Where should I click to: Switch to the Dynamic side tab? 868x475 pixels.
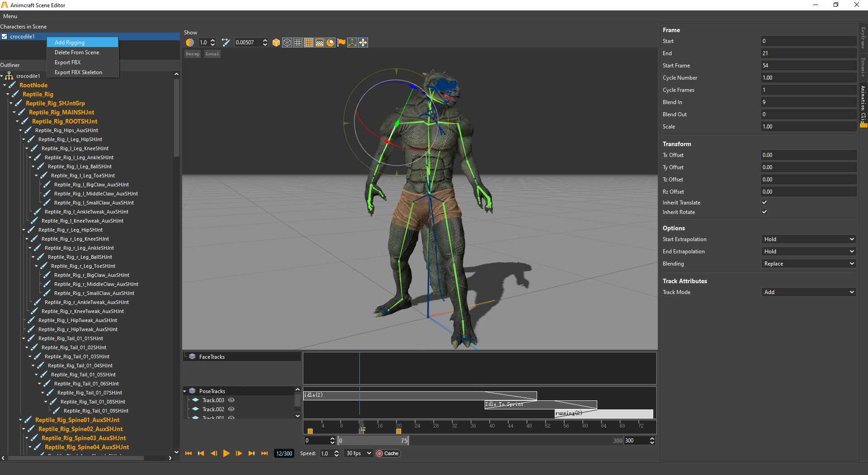pos(863,67)
